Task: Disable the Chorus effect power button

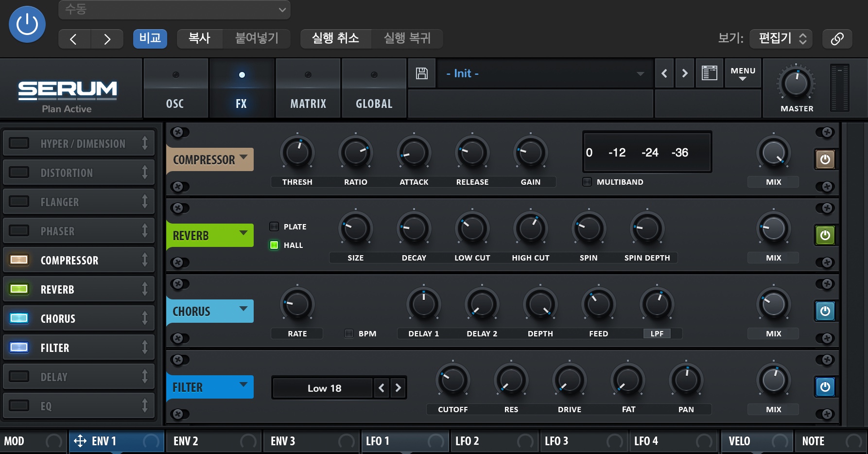Action: pyautogui.click(x=825, y=311)
